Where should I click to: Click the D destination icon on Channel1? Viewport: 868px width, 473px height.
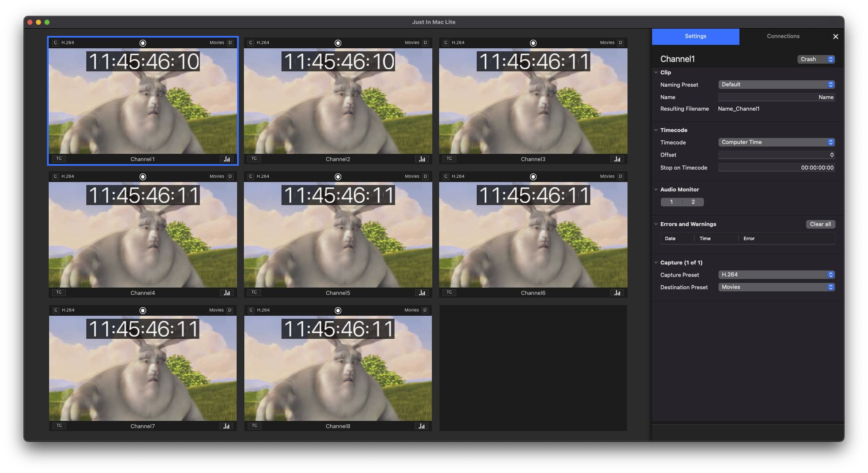pos(230,43)
